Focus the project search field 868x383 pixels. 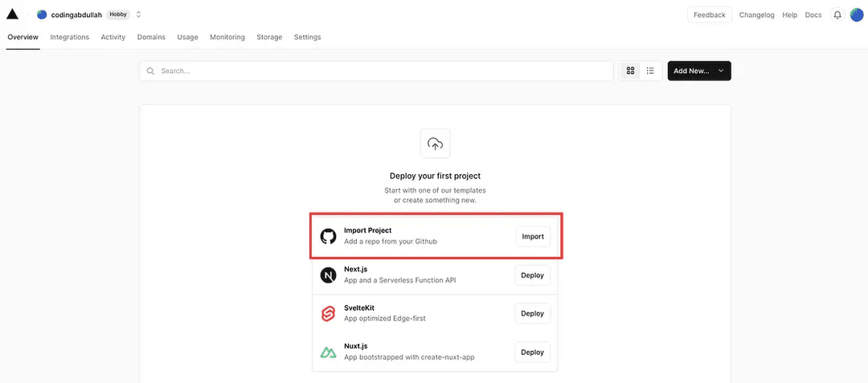click(x=376, y=71)
